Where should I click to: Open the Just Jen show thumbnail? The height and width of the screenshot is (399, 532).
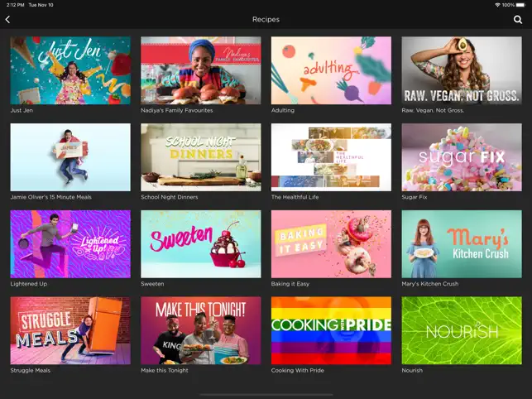[70, 70]
